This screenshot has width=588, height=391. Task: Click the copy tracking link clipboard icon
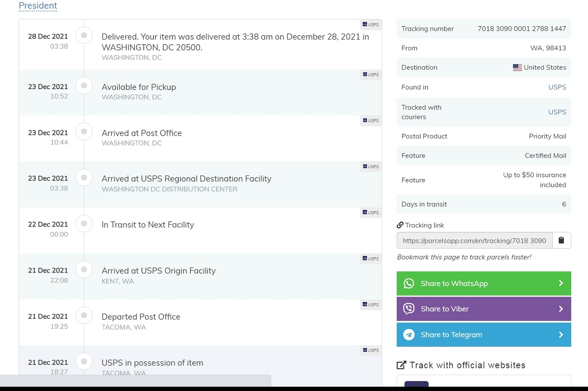coord(561,240)
